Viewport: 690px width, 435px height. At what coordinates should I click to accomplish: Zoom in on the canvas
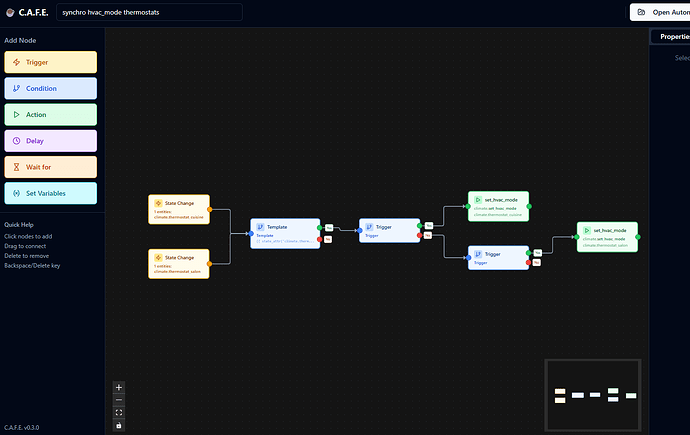119,387
